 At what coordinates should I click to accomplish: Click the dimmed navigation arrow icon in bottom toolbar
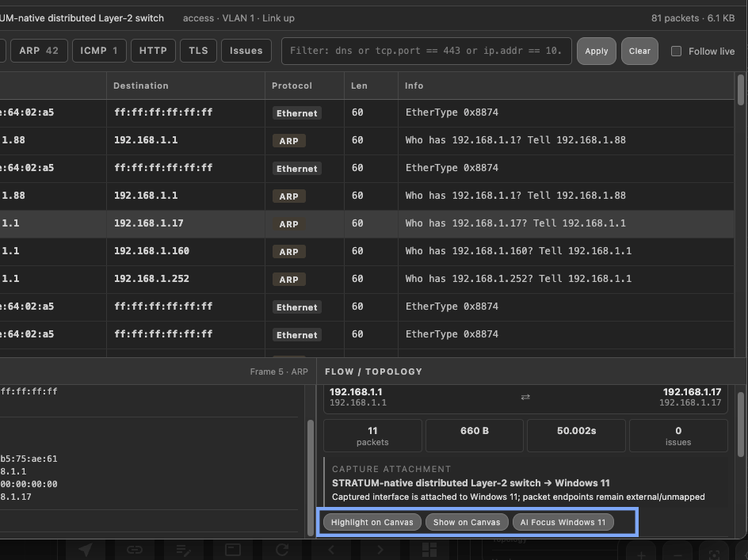tap(86, 550)
